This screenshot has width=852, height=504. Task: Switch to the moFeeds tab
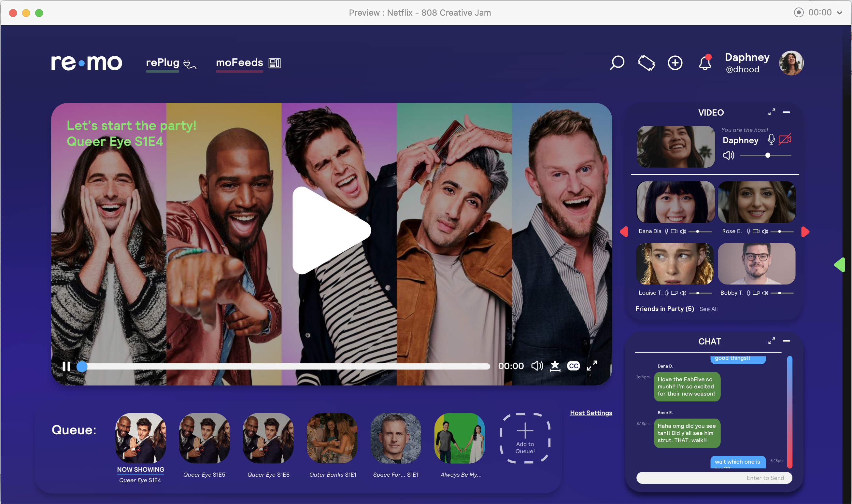pyautogui.click(x=239, y=63)
